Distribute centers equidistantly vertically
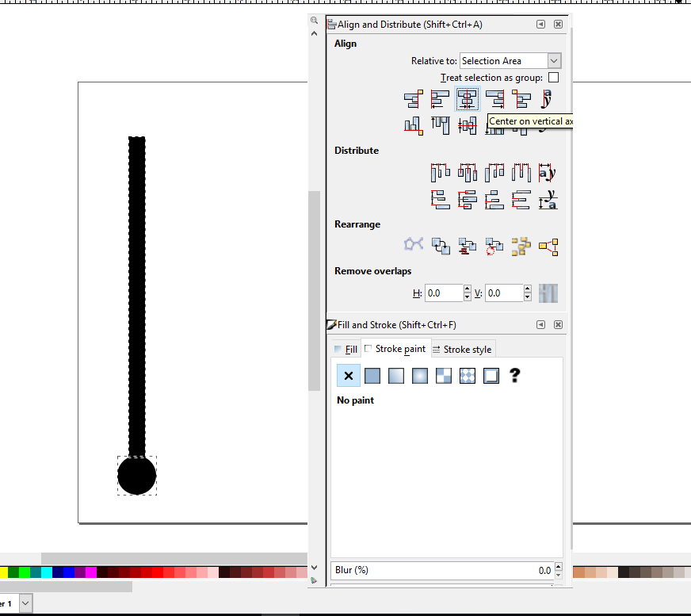The image size is (691, 616). [467, 200]
